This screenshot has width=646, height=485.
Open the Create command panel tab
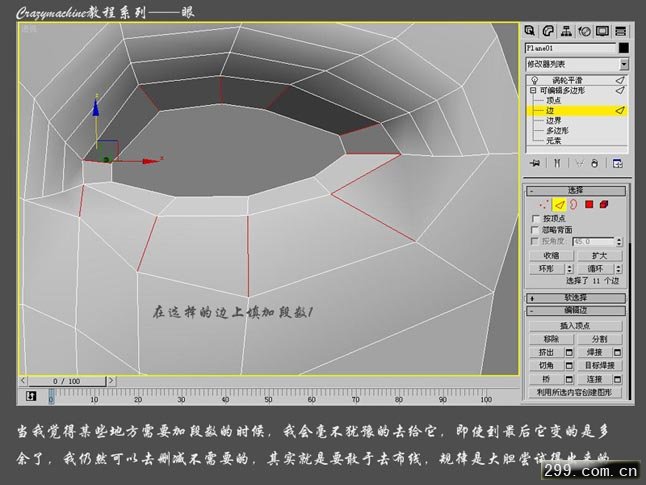coord(530,31)
